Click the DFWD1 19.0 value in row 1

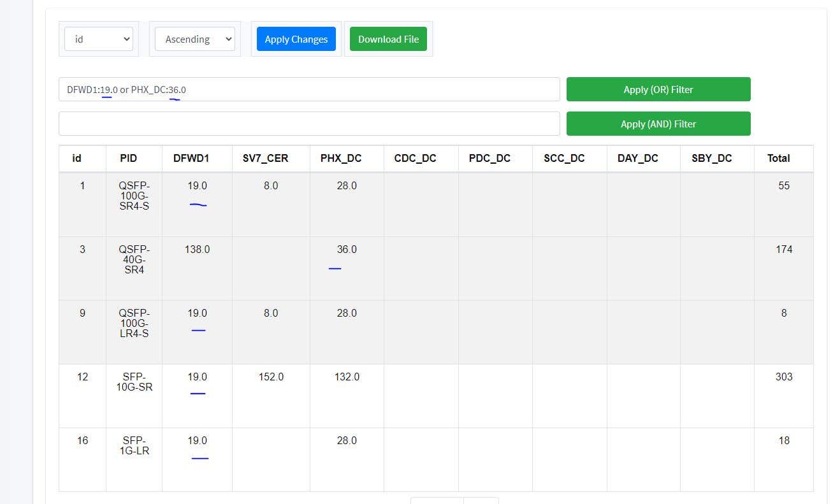pyautogui.click(x=197, y=185)
